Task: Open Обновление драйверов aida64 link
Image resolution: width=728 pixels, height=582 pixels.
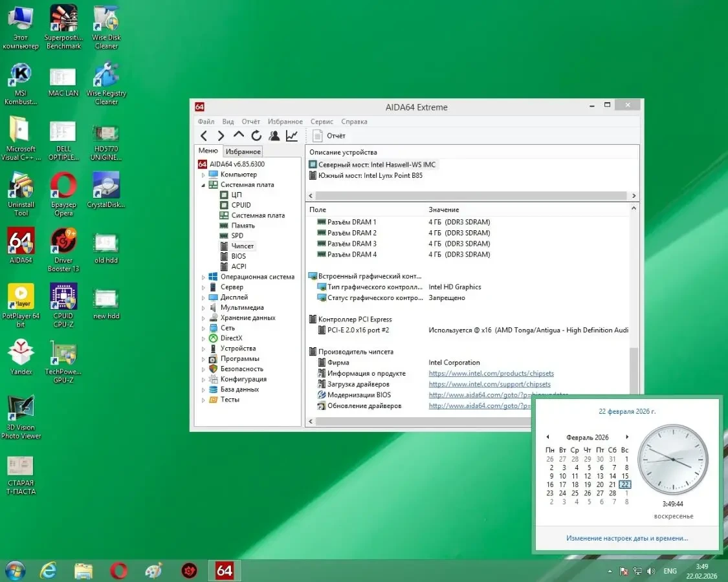Action: [x=480, y=405]
